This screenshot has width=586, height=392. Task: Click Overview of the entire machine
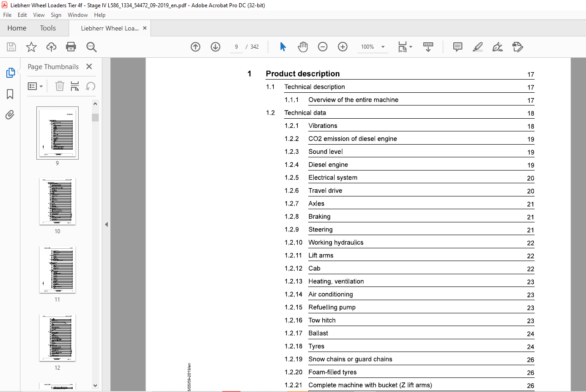click(353, 100)
